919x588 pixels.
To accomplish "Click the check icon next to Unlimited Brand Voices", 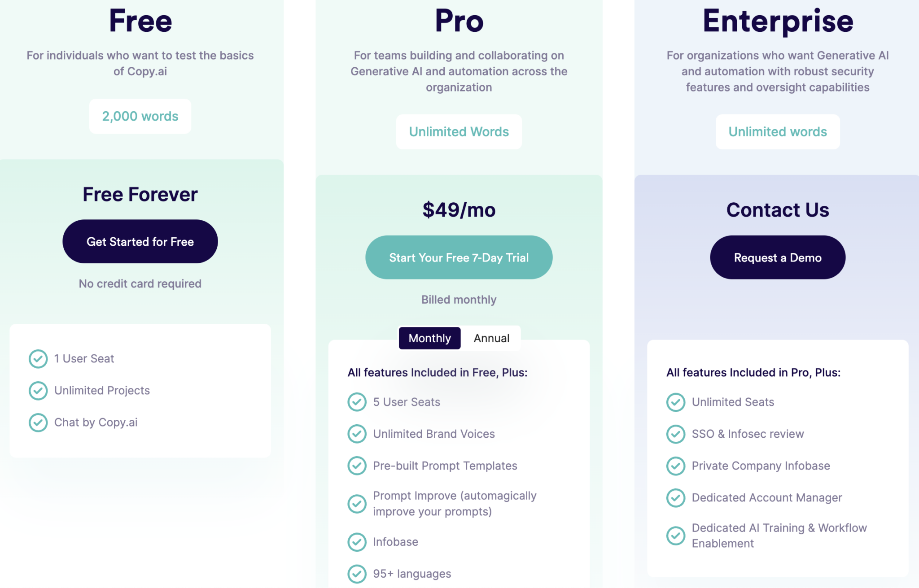I will (357, 434).
